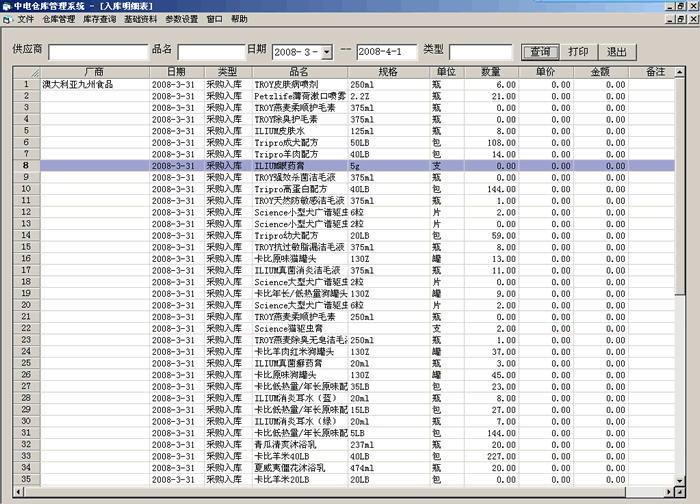Restore the inner child window

tap(680, 19)
